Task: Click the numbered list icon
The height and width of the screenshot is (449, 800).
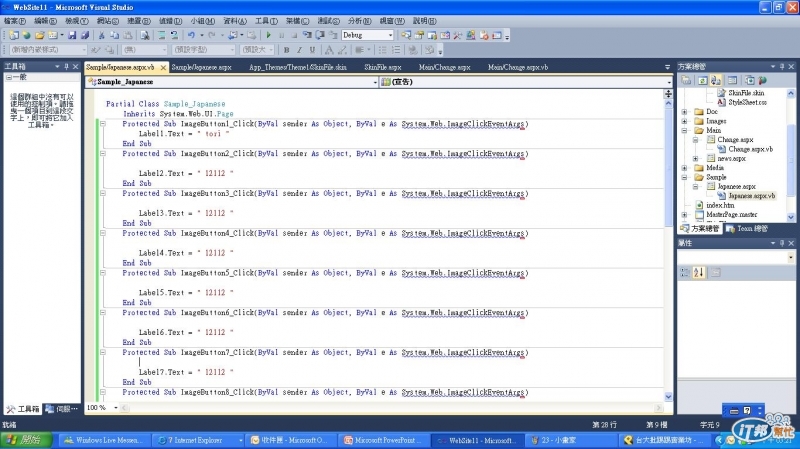Action: coord(396,50)
